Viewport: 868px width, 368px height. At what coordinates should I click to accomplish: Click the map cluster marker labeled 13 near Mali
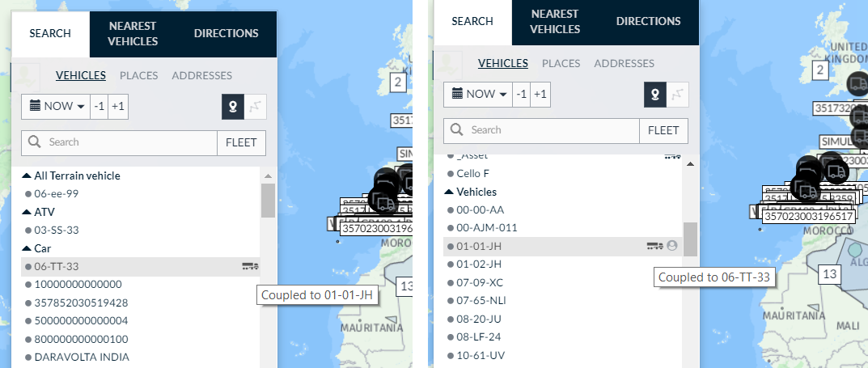click(x=829, y=274)
